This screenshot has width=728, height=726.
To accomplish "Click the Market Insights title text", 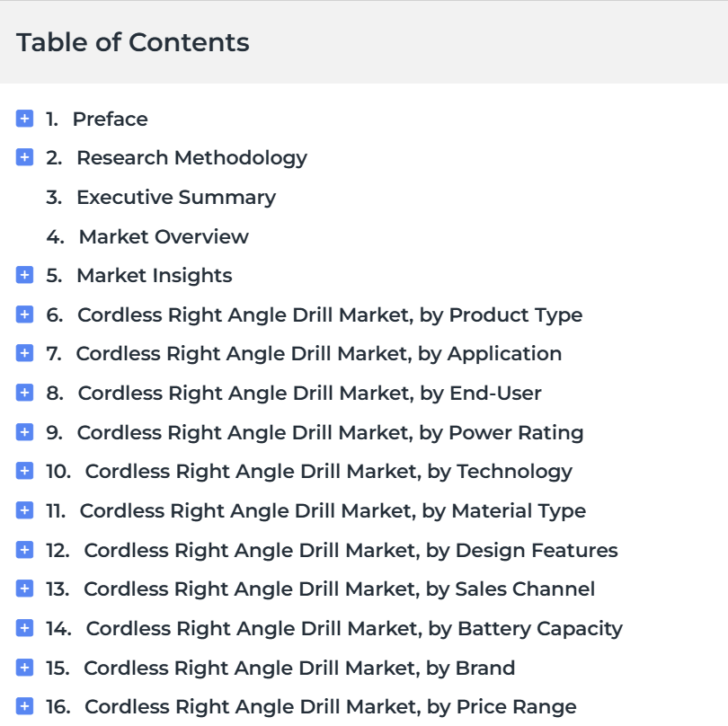I will pyautogui.click(x=154, y=276).
